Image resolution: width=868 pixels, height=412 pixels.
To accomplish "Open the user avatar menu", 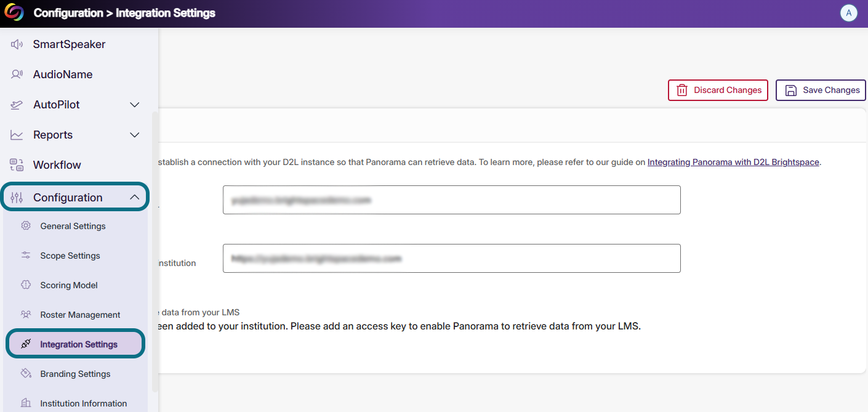I will pyautogui.click(x=849, y=12).
